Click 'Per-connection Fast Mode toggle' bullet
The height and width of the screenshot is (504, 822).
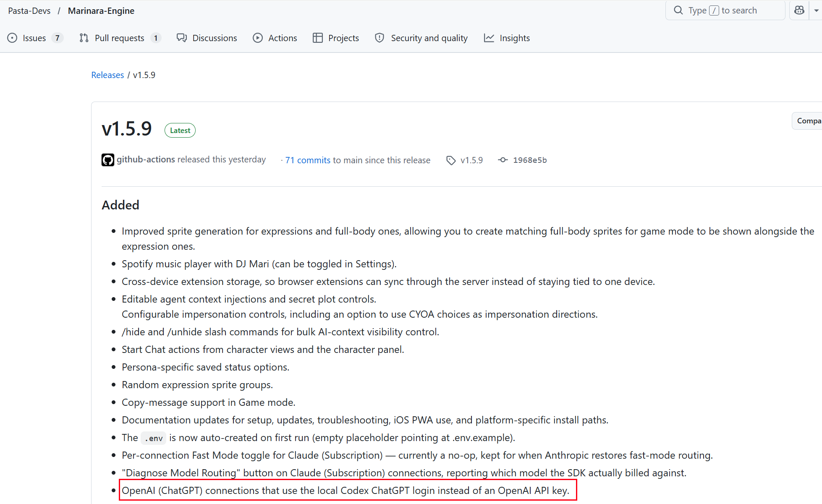(x=417, y=455)
